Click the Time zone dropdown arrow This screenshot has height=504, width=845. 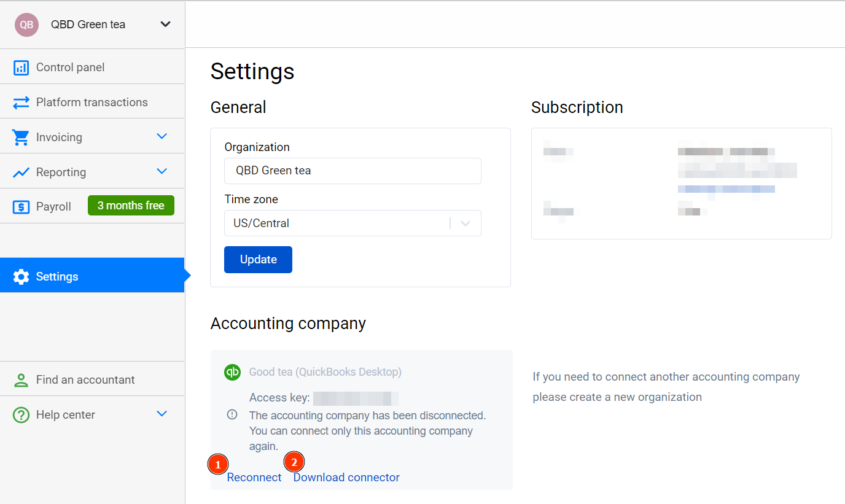coord(465,223)
